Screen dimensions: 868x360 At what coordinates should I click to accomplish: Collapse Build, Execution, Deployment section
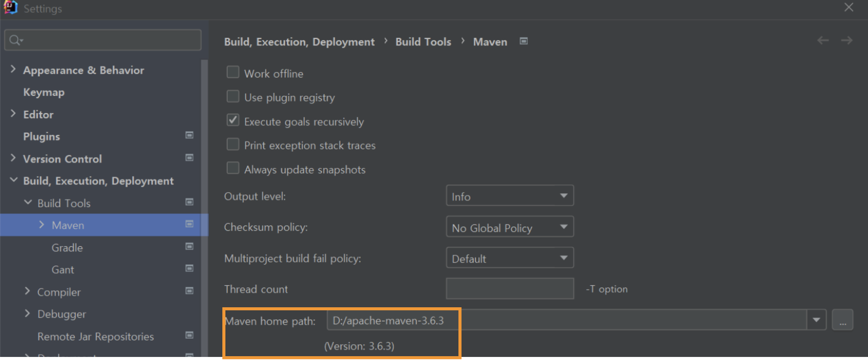13,180
